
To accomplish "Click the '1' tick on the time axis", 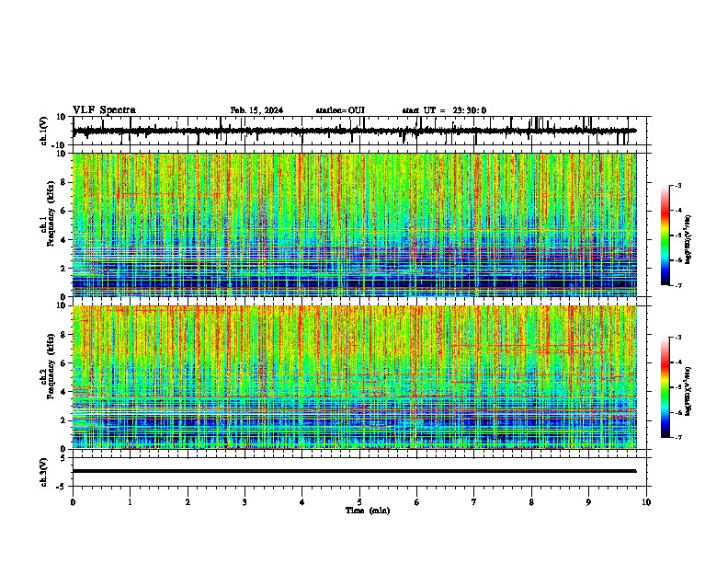I will (130, 502).
